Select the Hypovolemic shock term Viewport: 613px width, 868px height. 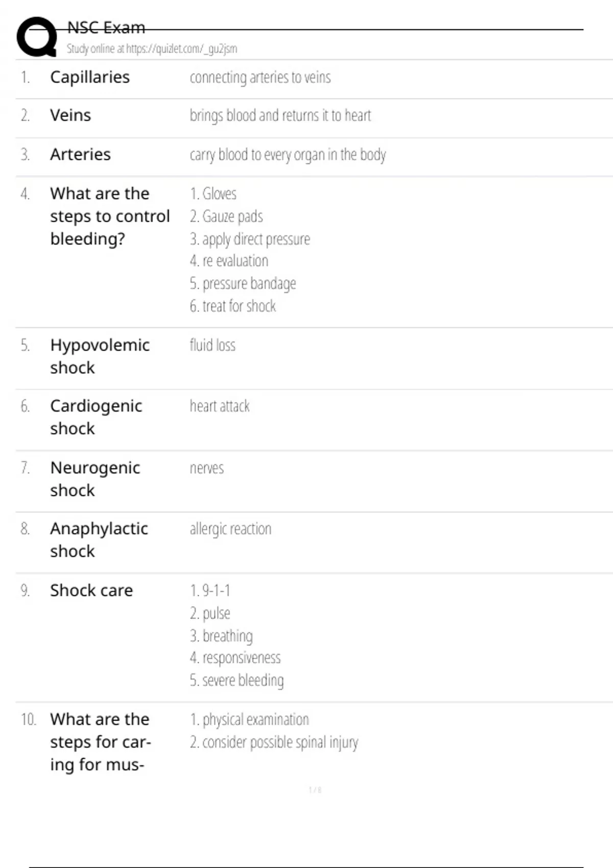[100, 356]
